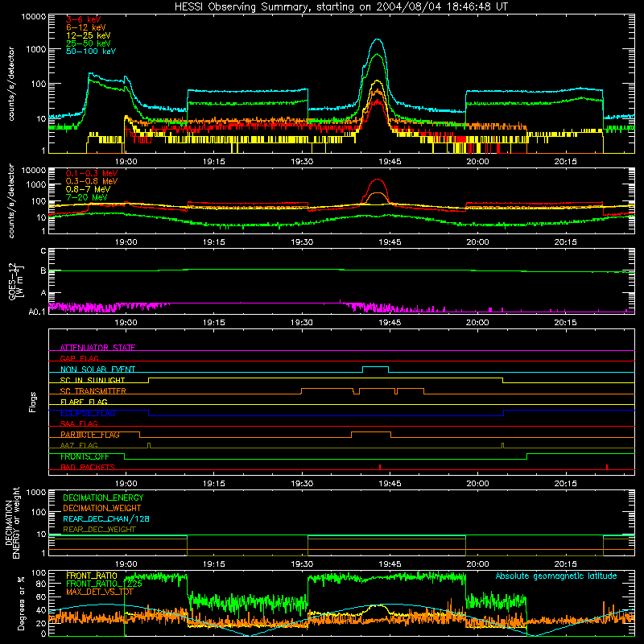The height and width of the screenshot is (644, 644).
Task: Click the 7-20 MeV legend label
Action: 86,197
